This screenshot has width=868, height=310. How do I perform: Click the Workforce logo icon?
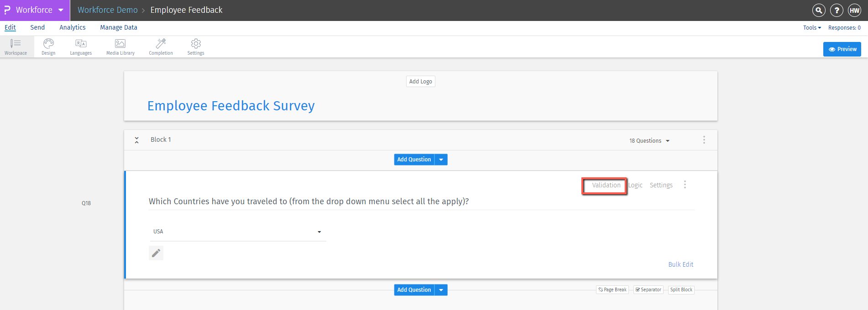point(7,10)
